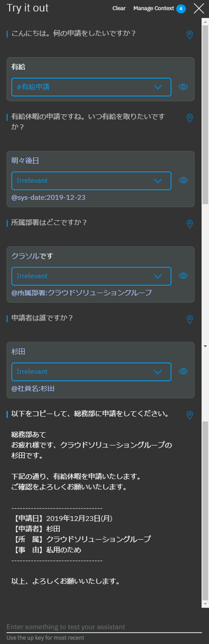Image resolution: width=209 pixels, height=644 pixels.
Task: Expand Irrelevant dropdown under 杉田
Action: tap(91, 371)
